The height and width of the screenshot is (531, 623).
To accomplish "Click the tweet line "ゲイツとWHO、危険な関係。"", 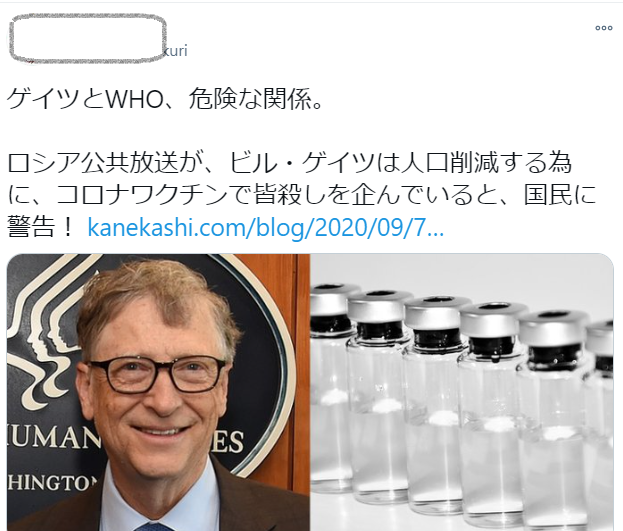I will (165, 98).
